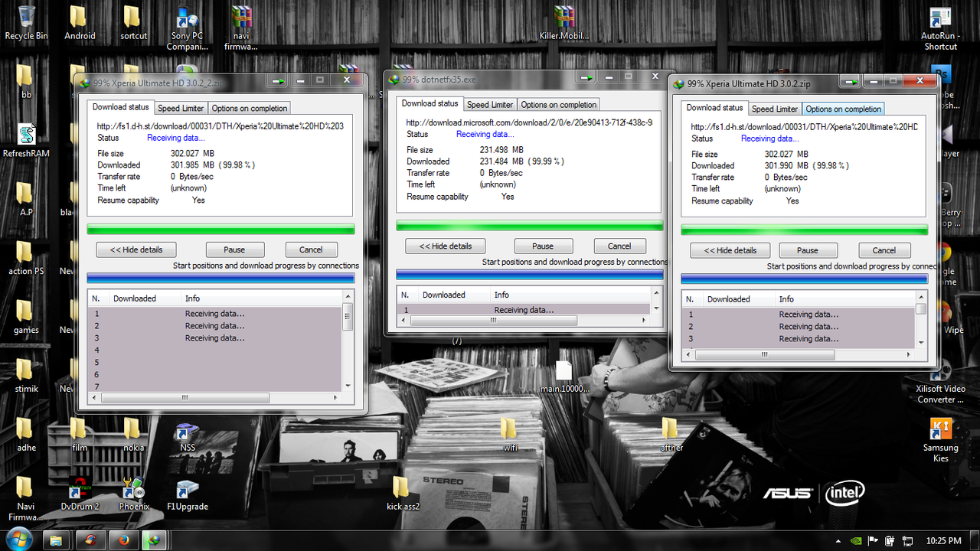Click progress bar of dotnetfx35.exe download
This screenshot has height=551, width=980.
(529, 225)
